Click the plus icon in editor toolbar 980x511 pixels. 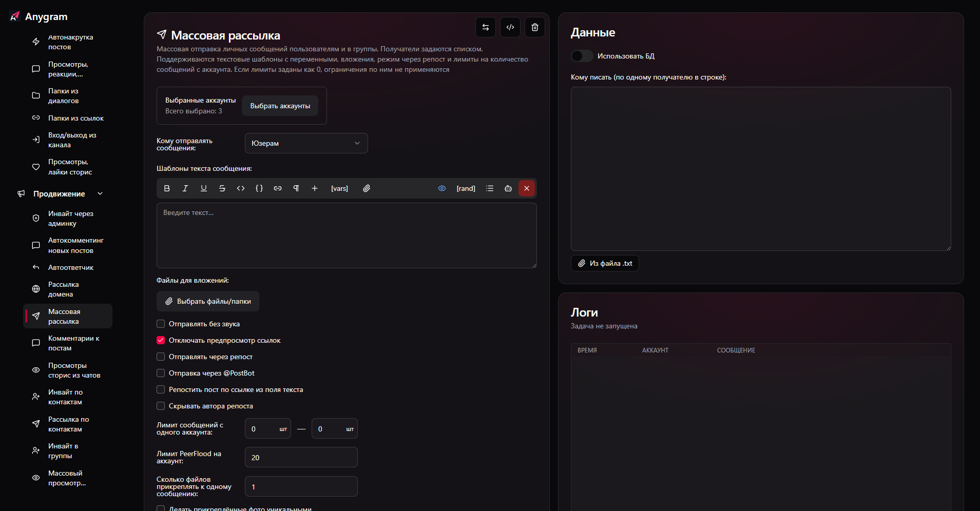click(x=315, y=188)
